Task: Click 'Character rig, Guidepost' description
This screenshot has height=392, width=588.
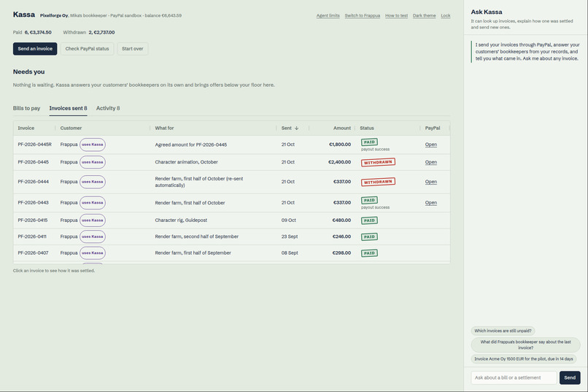Action: click(181, 220)
